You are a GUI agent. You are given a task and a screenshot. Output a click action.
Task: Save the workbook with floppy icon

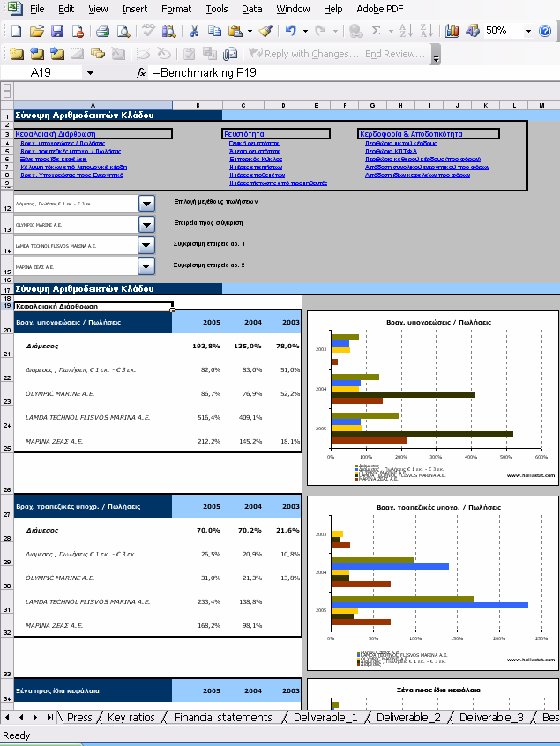(57, 31)
